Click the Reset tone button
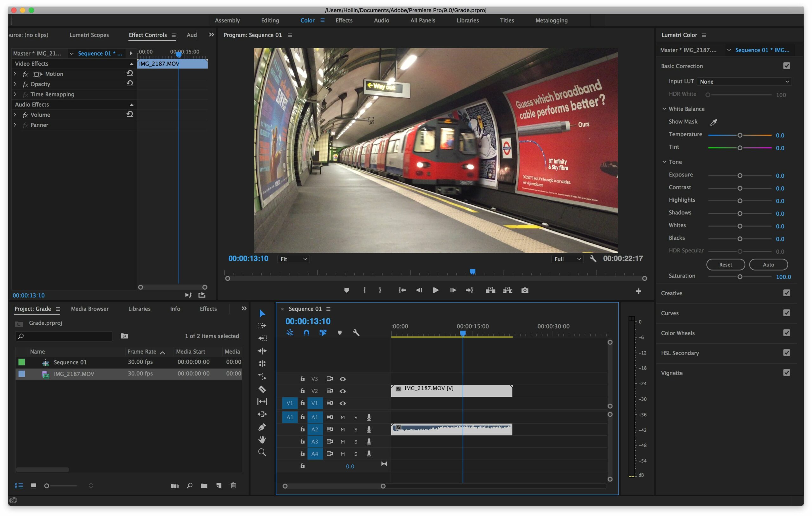 (725, 265)
